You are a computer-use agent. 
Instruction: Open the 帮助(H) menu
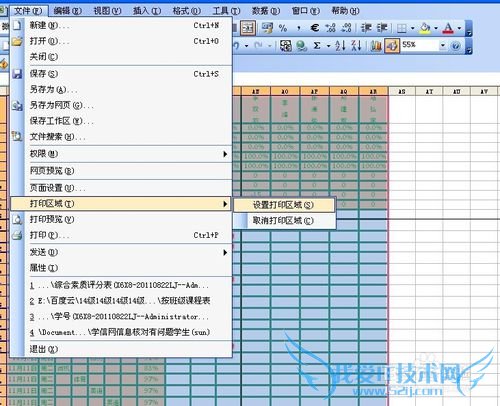point(345,11)
